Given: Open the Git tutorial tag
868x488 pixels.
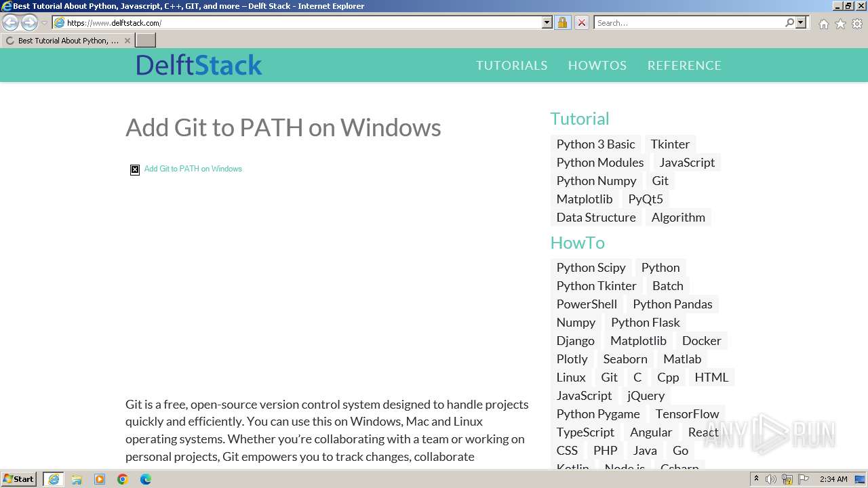Looking at the screenshot, I should pyautogui.click(x=660, y=180).
